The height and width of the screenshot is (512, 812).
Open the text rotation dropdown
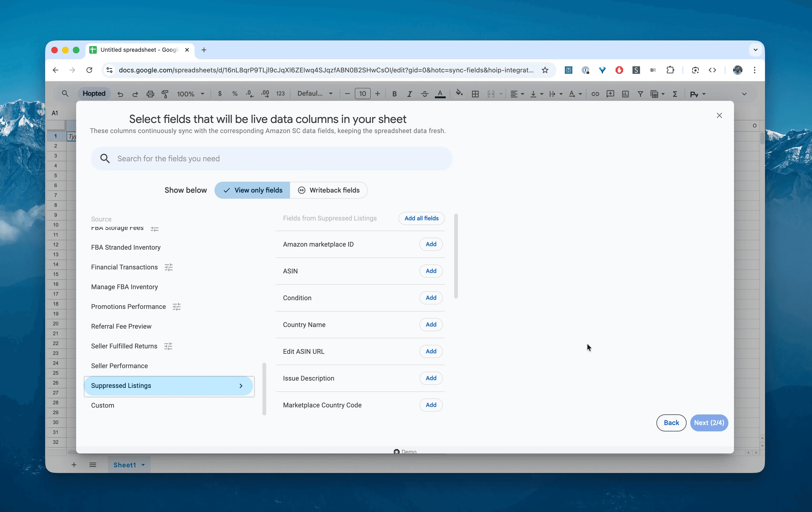pyautogui.click(x=575, y=94)
